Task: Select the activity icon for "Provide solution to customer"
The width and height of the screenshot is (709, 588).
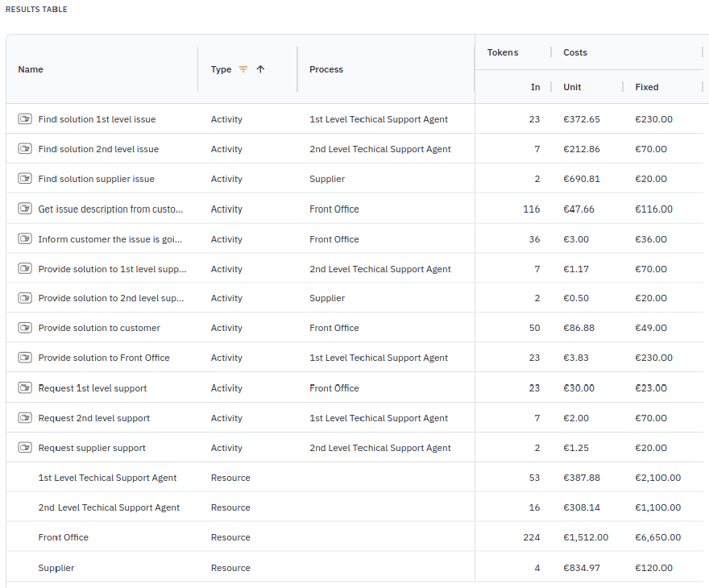Action: (x=24, y=328)
